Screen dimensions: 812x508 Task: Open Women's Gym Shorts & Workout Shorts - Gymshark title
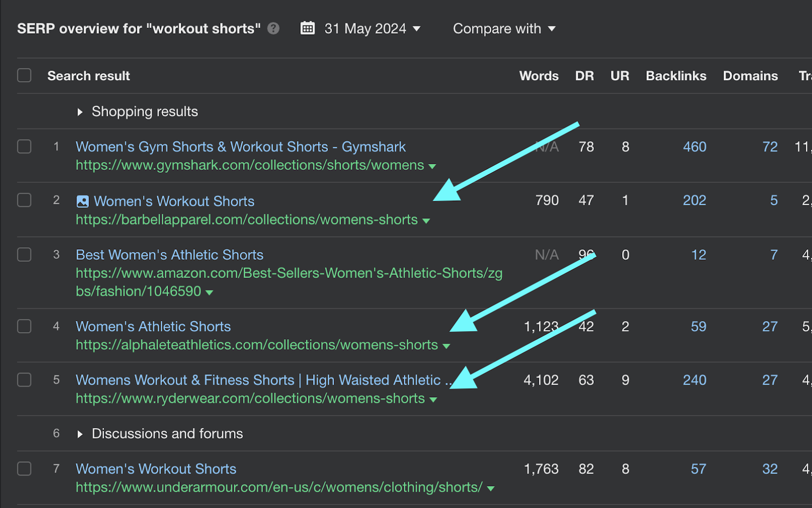pyautogui.click(x=241, y=147)
